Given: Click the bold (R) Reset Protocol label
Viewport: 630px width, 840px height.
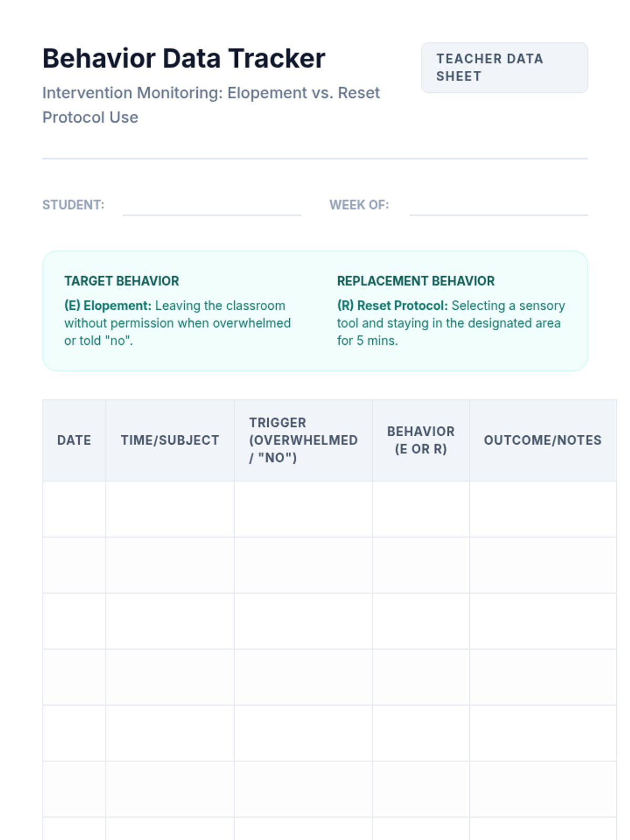Looking at the screenshot, I should pyautogui.click(x=392, y=306).
